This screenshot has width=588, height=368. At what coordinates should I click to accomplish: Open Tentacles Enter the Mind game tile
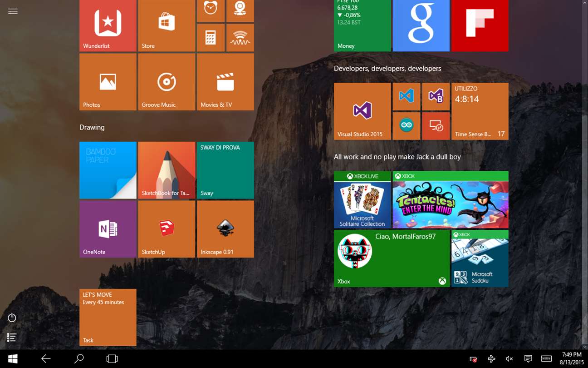pos(451,200)
